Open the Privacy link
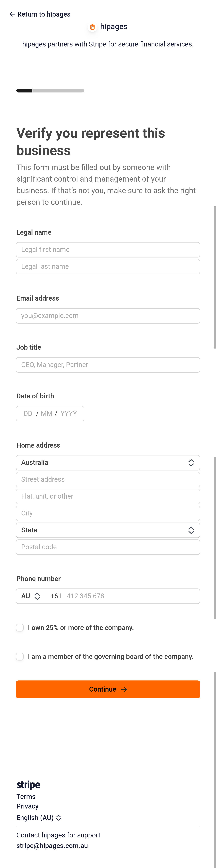Viewport: 216px width, 868px height. coord(28,806)
